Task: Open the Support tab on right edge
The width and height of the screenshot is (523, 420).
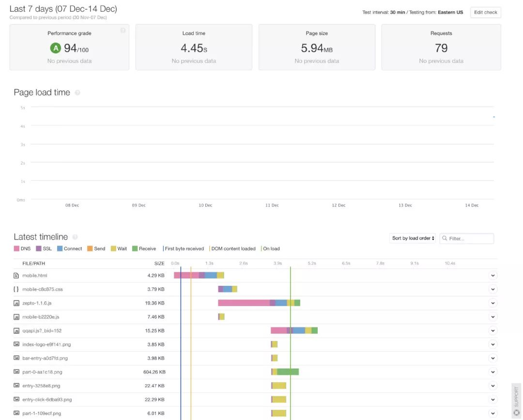Action: pos(516,400)
